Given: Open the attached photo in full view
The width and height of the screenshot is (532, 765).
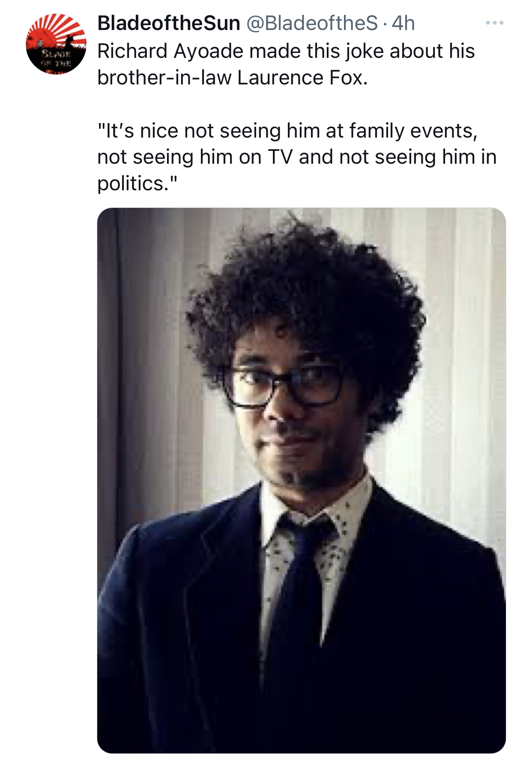Looking at the screenshot, I should click(x=302, y=480).
